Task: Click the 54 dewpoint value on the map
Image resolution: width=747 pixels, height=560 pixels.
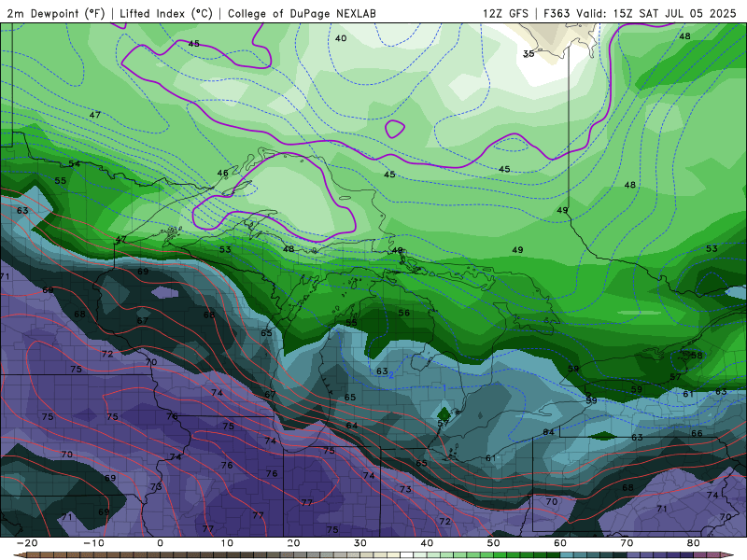Action: (x=75, y=164)
